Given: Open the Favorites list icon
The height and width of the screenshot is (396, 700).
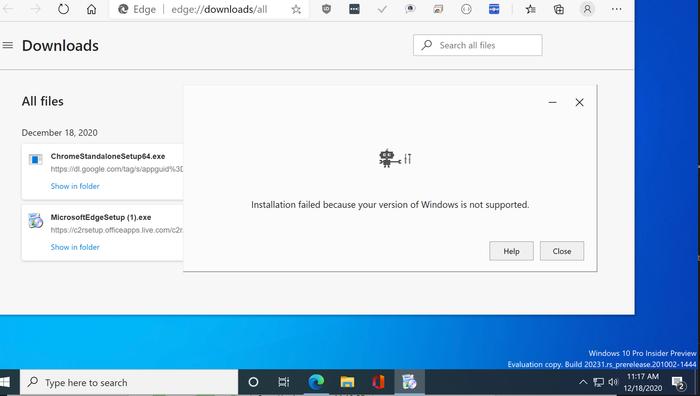Looking at the screenshot, I should [x=530, y=9].
